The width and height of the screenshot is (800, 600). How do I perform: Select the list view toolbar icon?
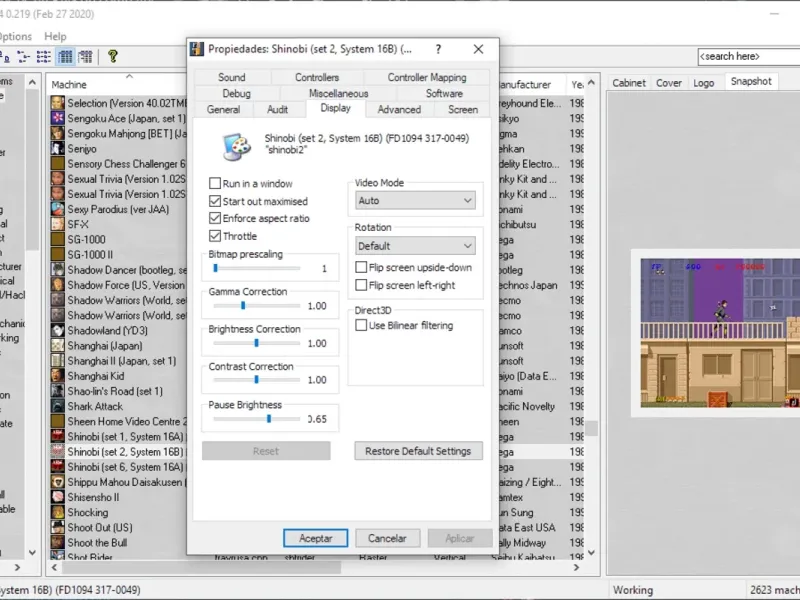(44, 56)
